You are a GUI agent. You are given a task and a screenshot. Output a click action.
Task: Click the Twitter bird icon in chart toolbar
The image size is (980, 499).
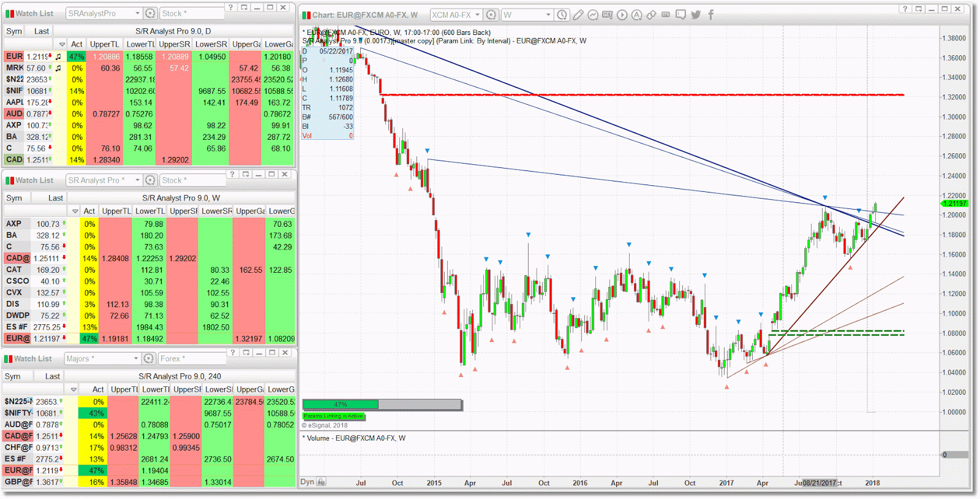point(696,14)
